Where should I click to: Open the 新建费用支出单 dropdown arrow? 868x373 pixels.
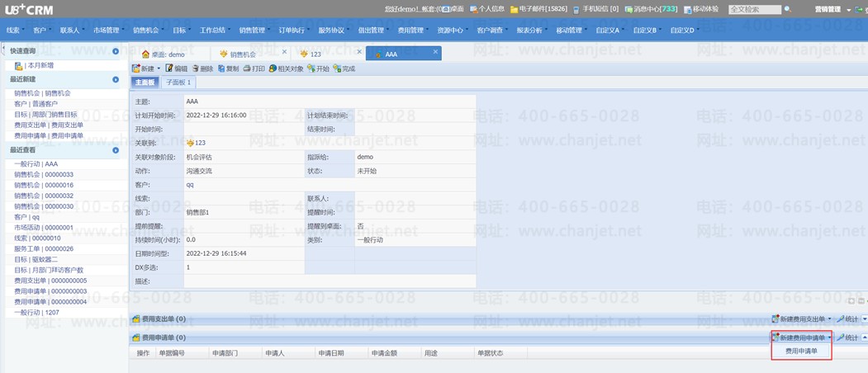(x=830, y=319)
